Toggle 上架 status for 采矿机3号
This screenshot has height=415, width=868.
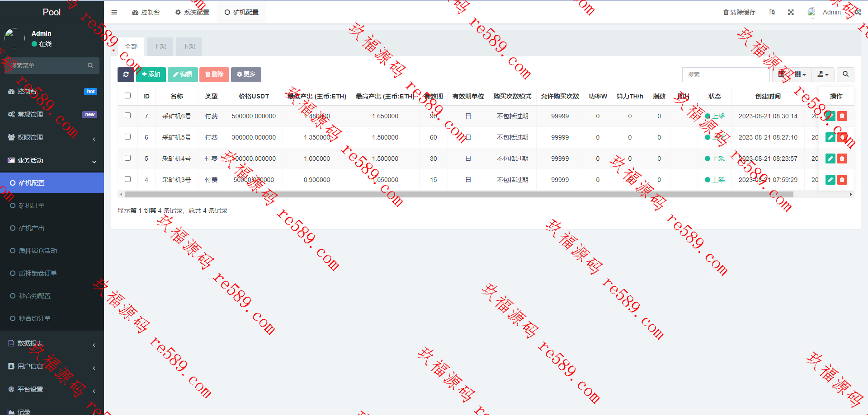715,180
